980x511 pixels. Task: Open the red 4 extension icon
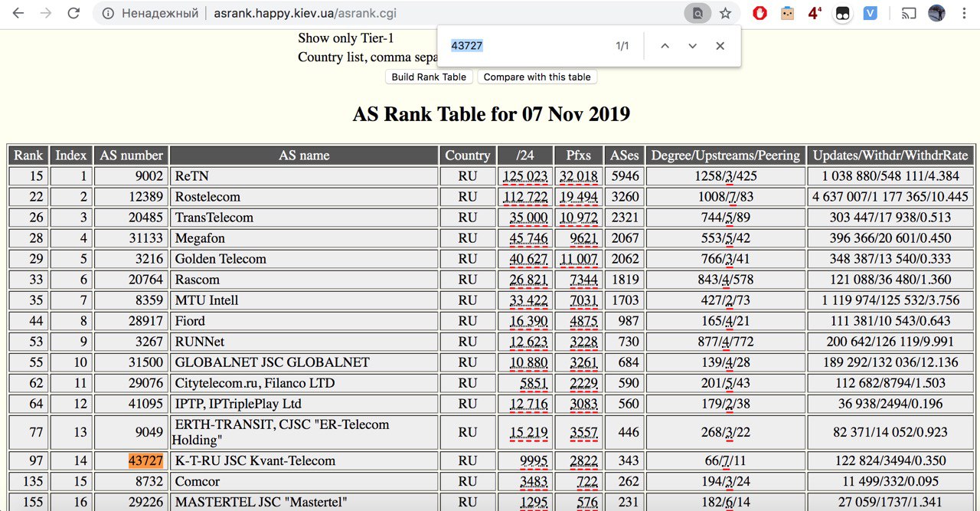tap(815, 13)
